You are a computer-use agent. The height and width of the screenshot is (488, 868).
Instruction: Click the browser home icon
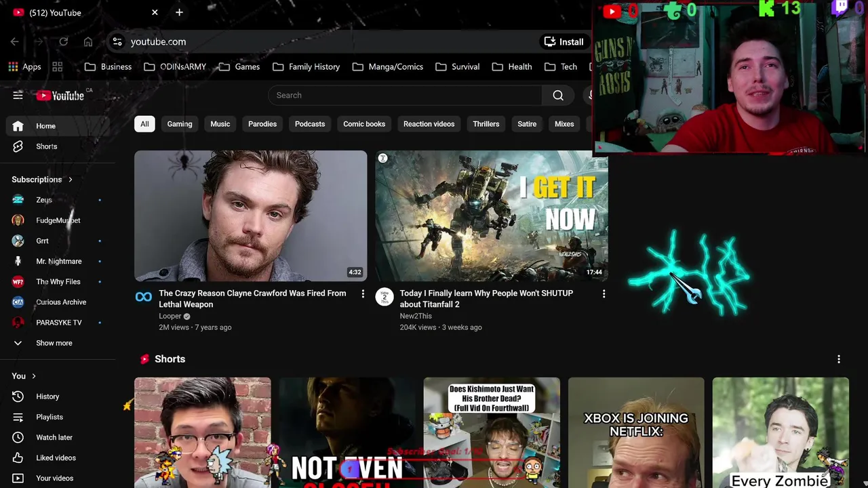[88, 42]
